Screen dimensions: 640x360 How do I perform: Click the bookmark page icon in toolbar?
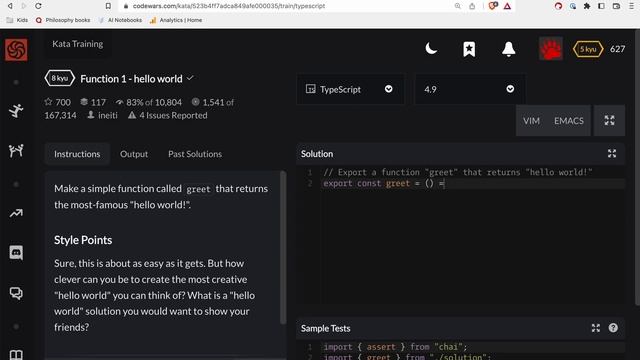point(108,6)
